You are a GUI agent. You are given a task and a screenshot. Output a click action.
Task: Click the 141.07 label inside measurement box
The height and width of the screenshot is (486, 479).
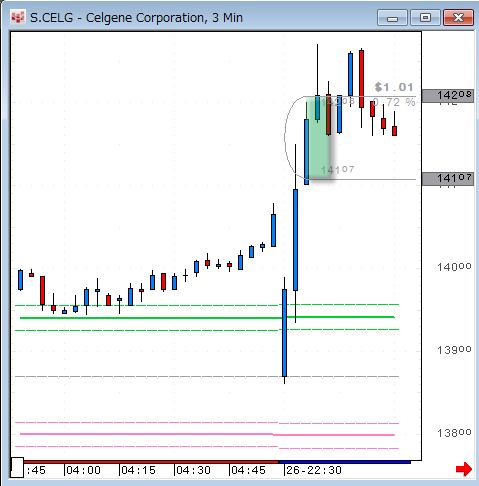tap(337, 170)
